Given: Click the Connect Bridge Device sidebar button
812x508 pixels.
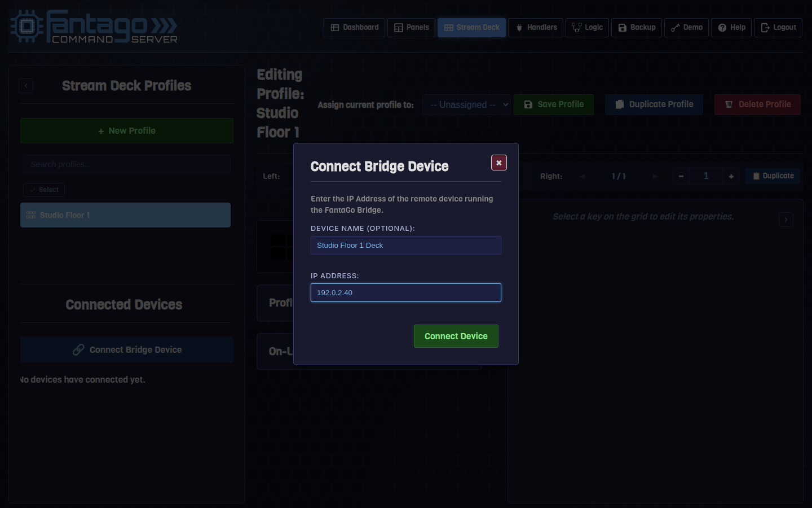Looking at the screenshot, I should pos(127,350).
